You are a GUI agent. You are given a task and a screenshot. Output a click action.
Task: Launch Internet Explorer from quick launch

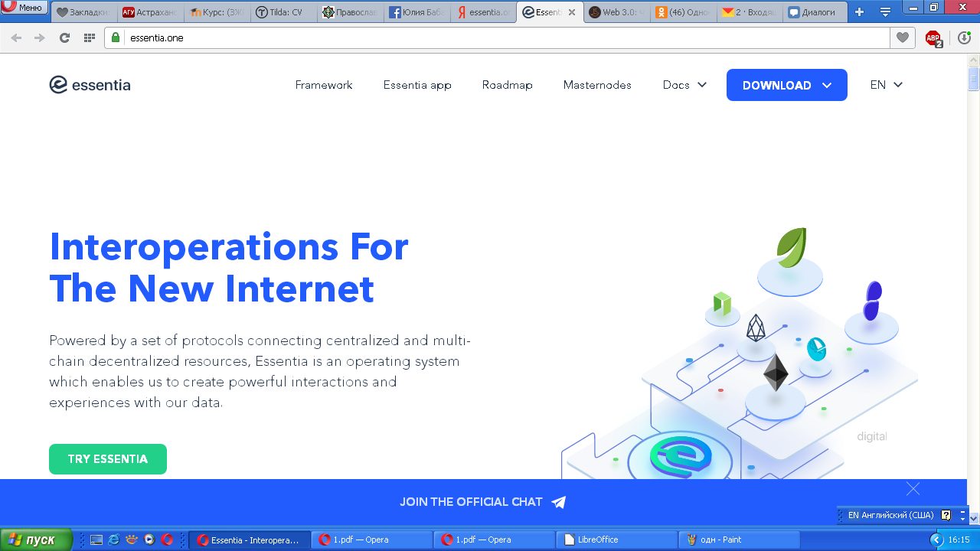[114, 540]
